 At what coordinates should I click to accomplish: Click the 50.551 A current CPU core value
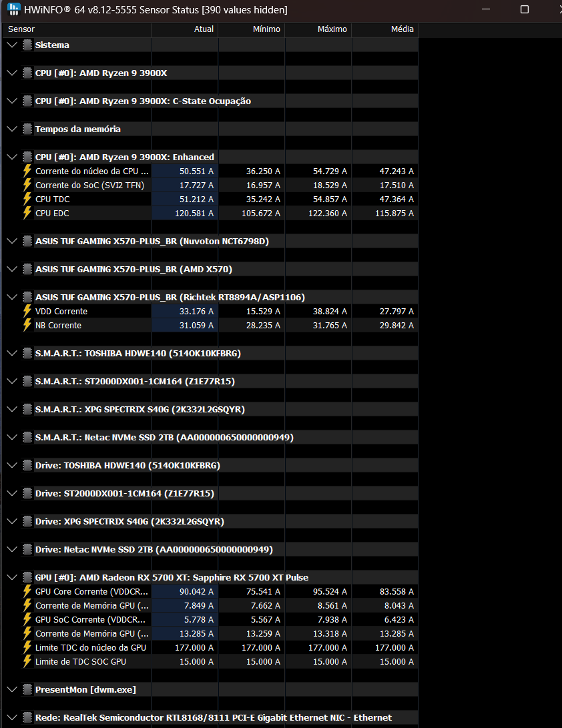click(x=196, y=171)
